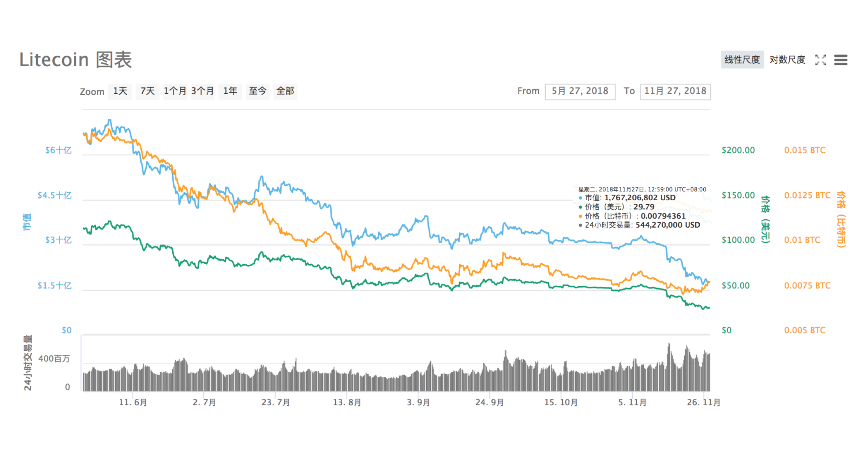Select the 1个月 zoom range
Screen dimensions: 868x454
175,91
